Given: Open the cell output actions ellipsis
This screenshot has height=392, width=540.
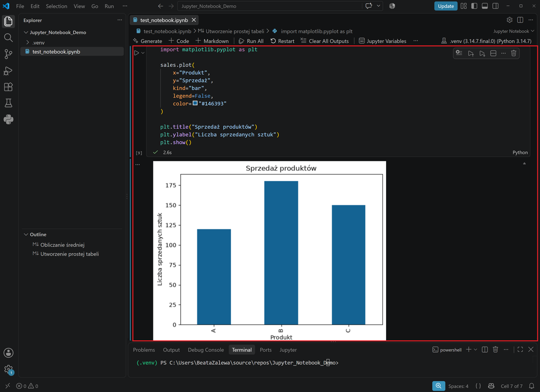Looking at the screenshot, I should click(x=138, y=165).
